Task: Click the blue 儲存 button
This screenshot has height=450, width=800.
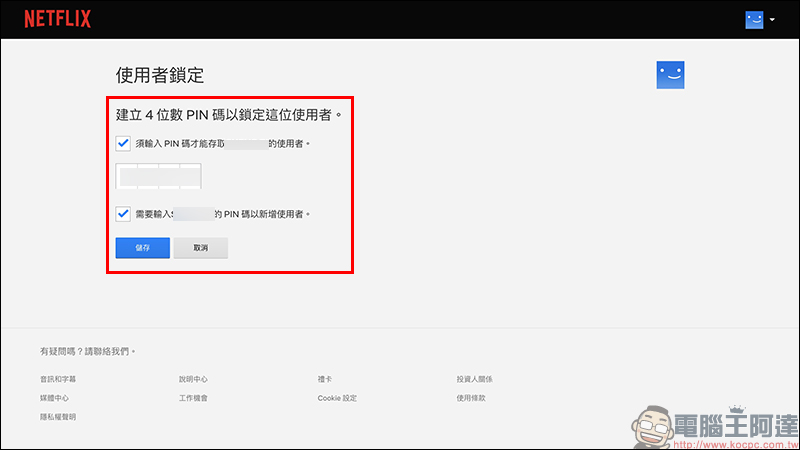Action: [142, 248]
